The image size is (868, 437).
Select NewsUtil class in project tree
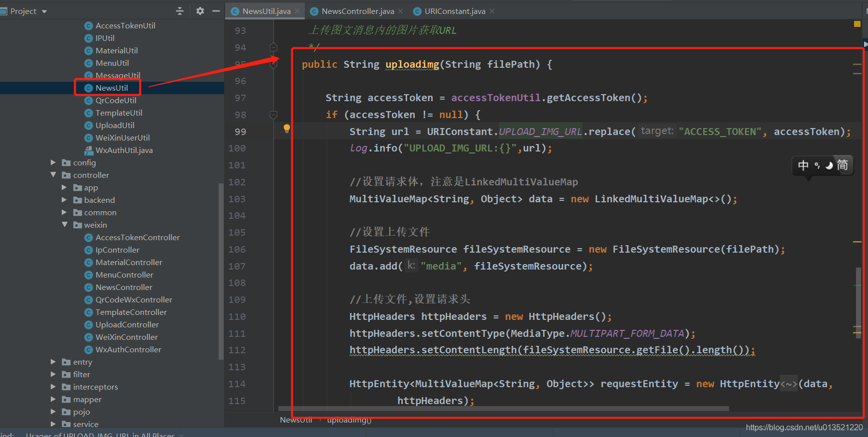pos(112,88)
